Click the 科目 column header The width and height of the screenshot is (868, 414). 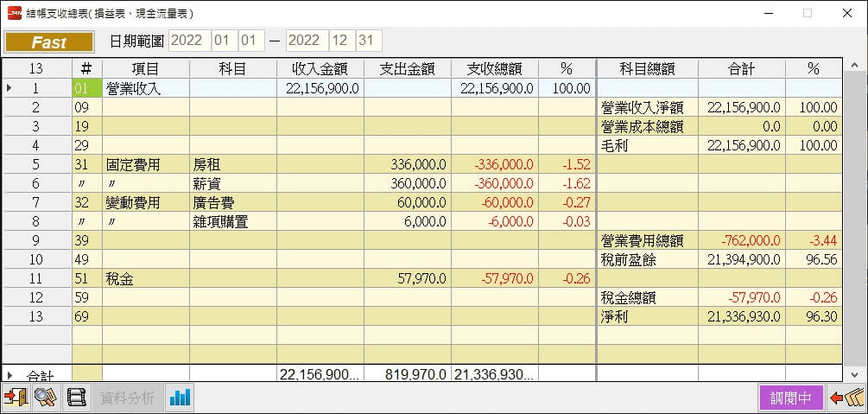[x=233, y=69]
